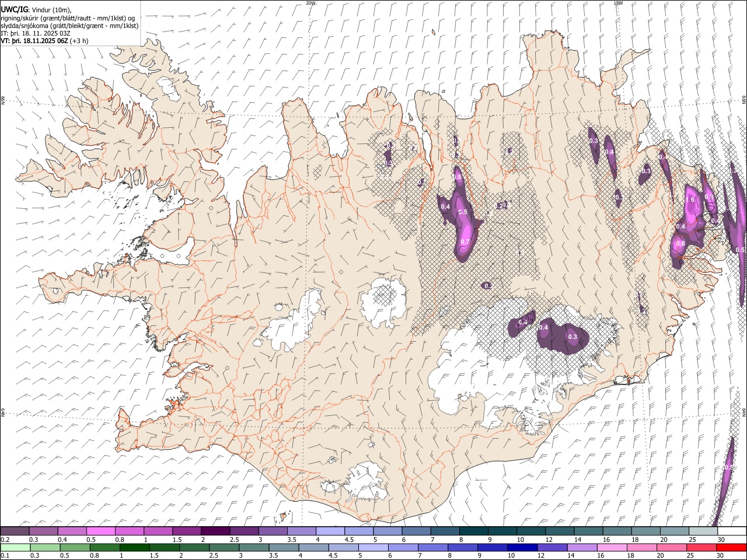Select the 0.6 precipitation label near the east coast
Screen dimensions: 747x560
[680, 243]
